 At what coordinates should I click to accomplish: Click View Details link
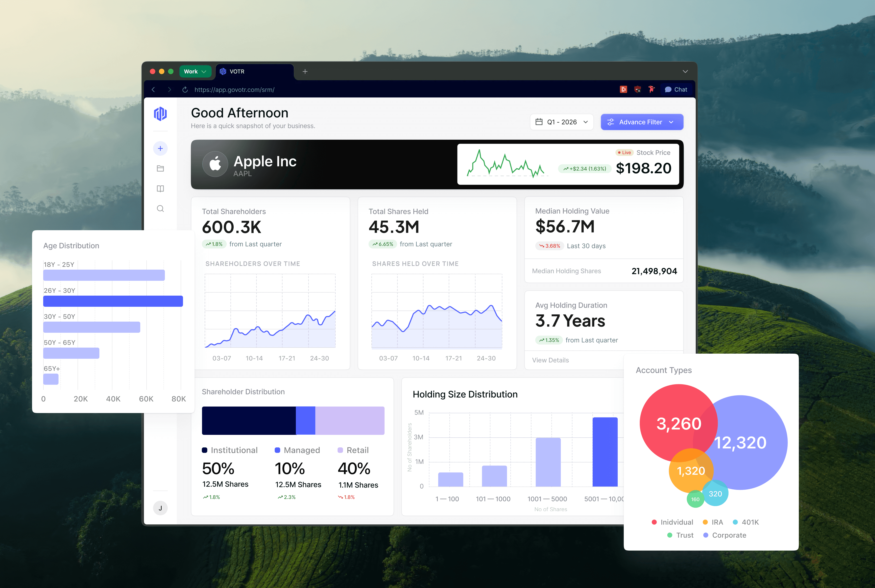coord(550,360)
